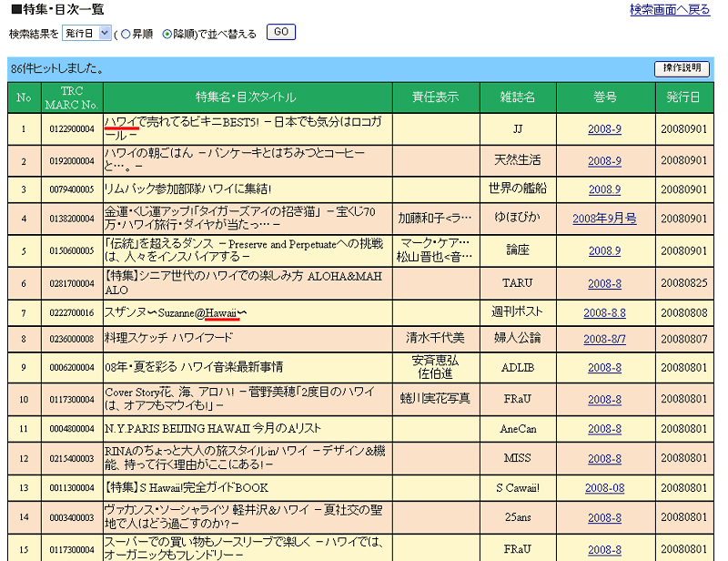This screenshot has width=728, height=561.
Task: Click the 責任表示 column header
Action: click(x=436, y=97)
